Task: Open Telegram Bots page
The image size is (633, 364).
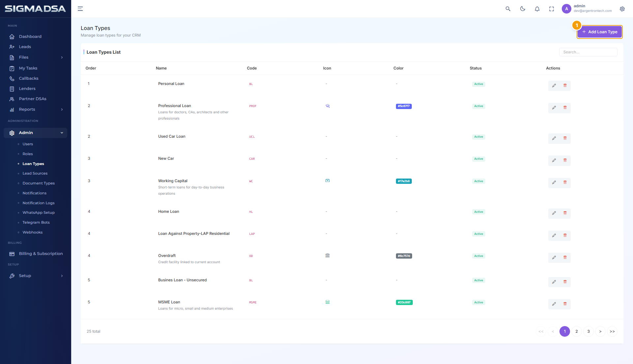Action: [36, 222]
